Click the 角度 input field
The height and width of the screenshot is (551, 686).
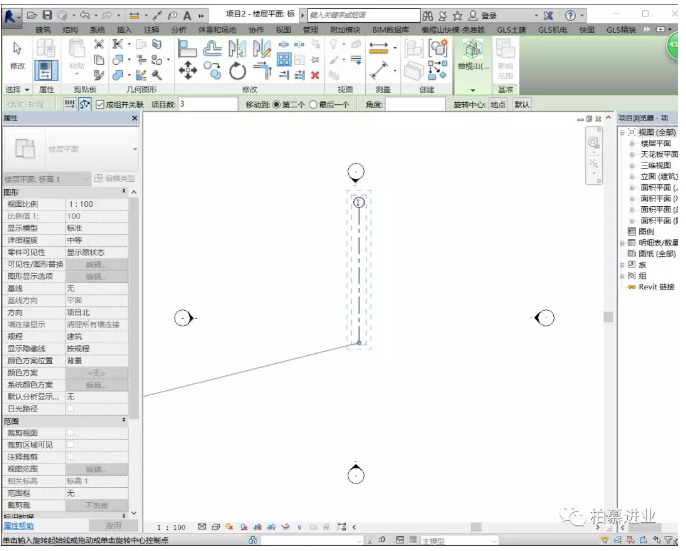(x=415, y=105)
